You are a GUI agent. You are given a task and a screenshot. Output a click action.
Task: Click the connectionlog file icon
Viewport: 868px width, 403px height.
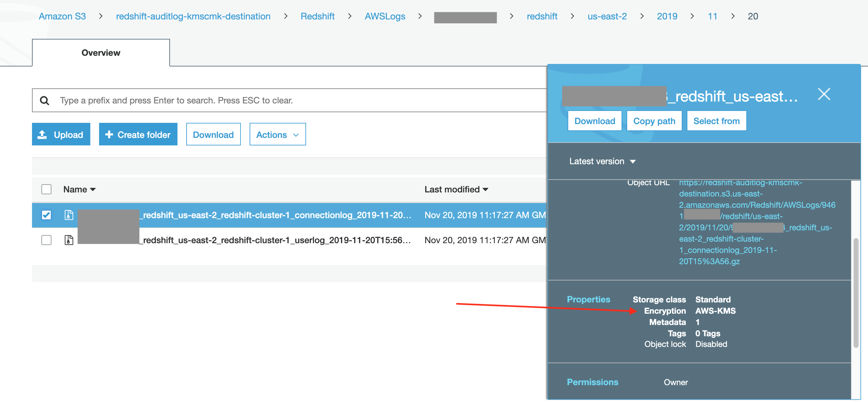69,215
